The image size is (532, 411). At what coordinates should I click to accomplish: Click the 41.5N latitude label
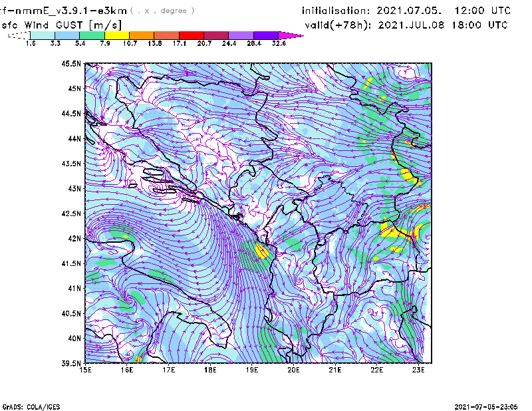pos(71,263)
